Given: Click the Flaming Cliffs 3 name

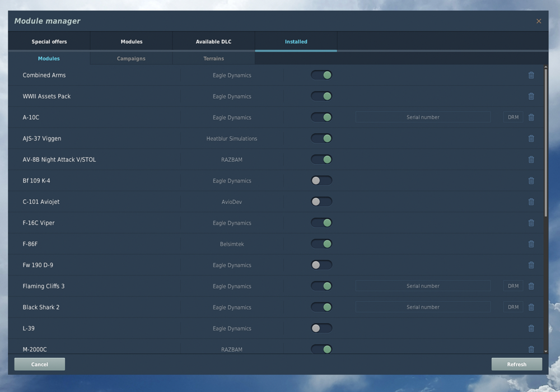Looking at the screenshot, I should [x=44, y=286].
